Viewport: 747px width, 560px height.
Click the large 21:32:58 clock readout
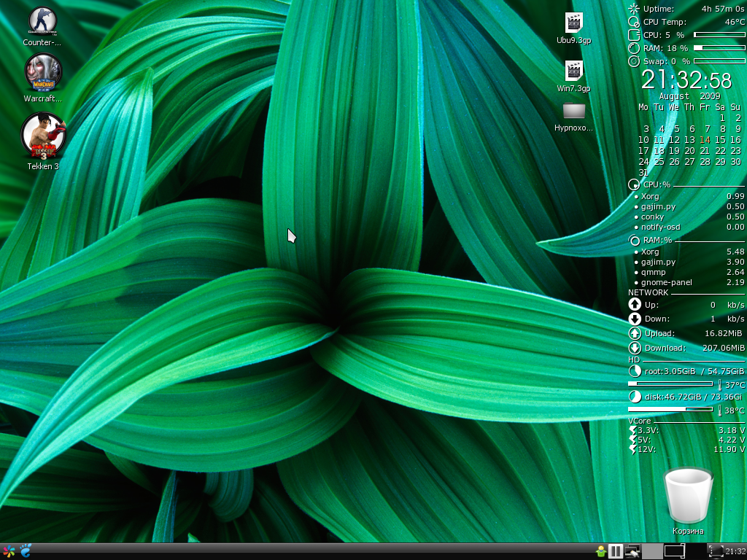point(686,79)
